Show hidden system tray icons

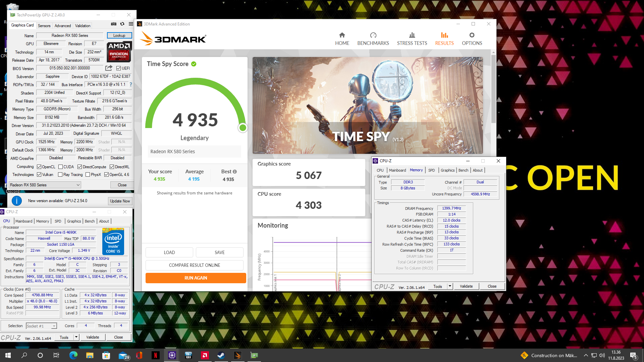(x=586, y=355)
